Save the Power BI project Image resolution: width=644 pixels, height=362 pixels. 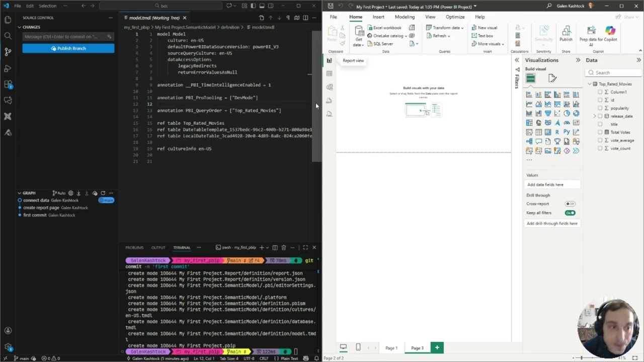330,6
